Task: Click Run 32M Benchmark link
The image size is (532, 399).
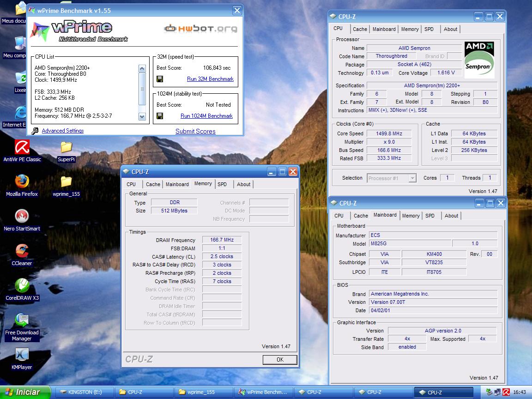Action: click(211, 79)
